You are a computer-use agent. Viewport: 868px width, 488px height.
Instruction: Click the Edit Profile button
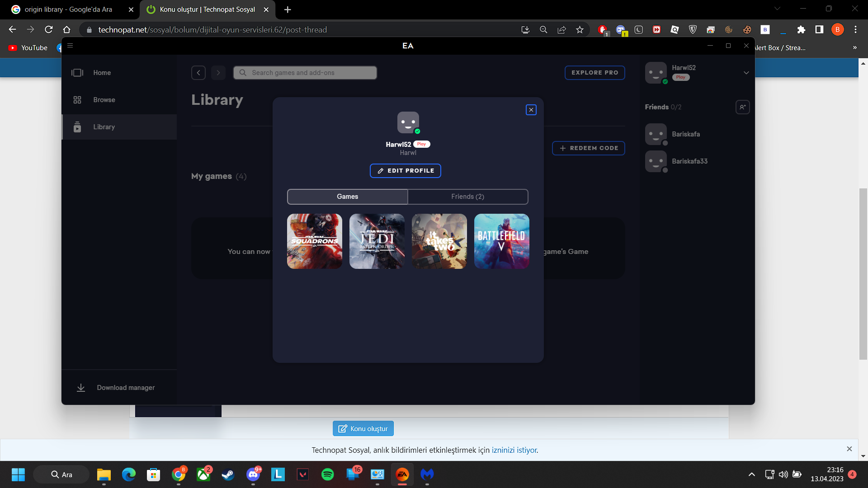coord(405,171)
